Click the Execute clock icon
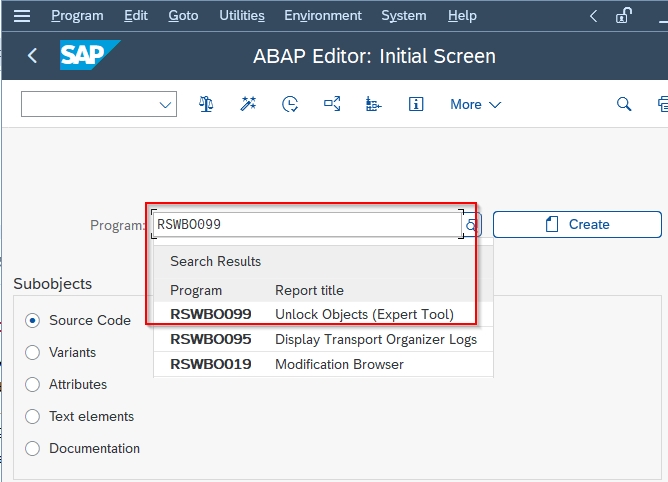This screenshot has height=482, width=668. tap(290, 104)
